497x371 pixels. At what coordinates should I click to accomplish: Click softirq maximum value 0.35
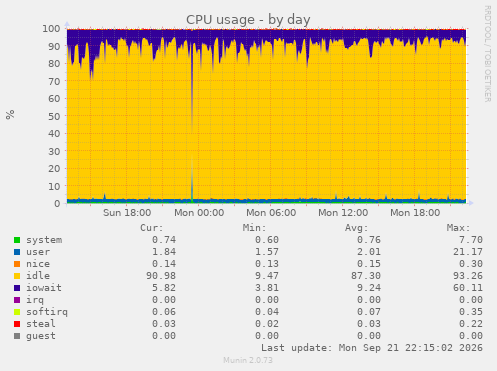471,312
